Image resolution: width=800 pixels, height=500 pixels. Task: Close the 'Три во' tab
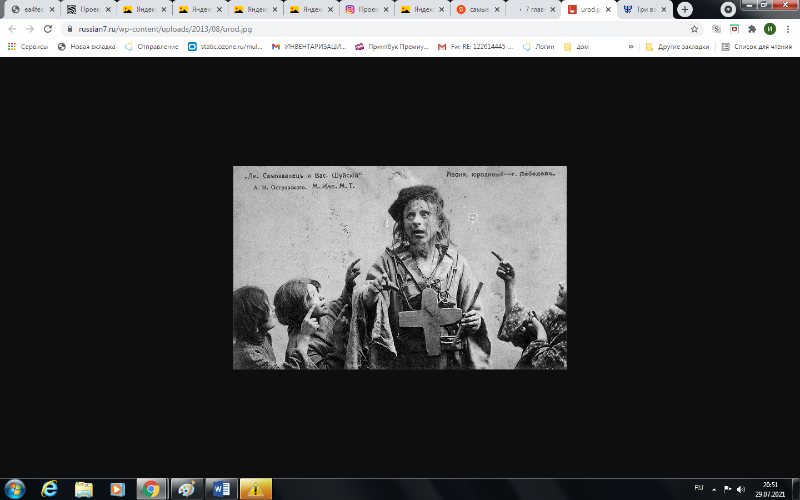click(x=664, y=10)
